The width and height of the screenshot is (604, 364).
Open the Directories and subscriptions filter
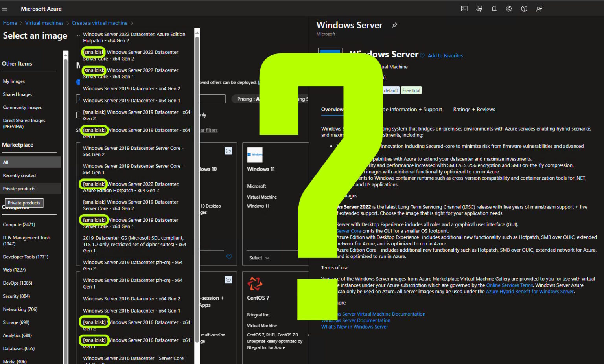[479, 9]
